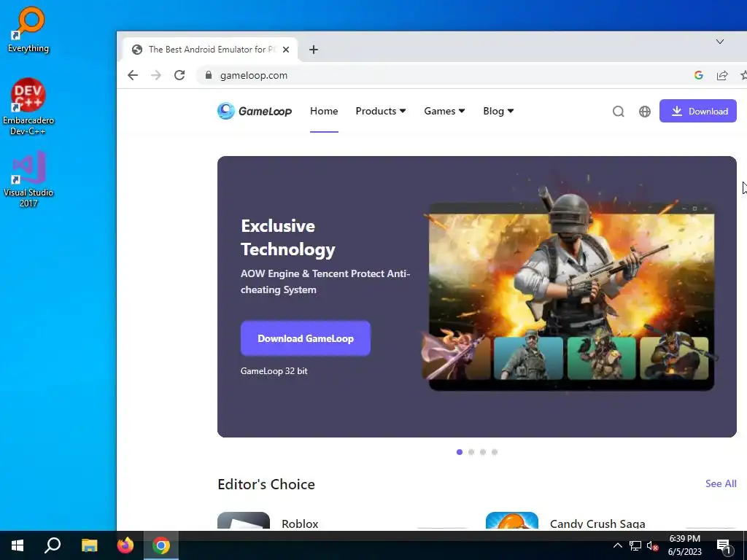Click the GameLoop 32 bit link

pos(274,371)
